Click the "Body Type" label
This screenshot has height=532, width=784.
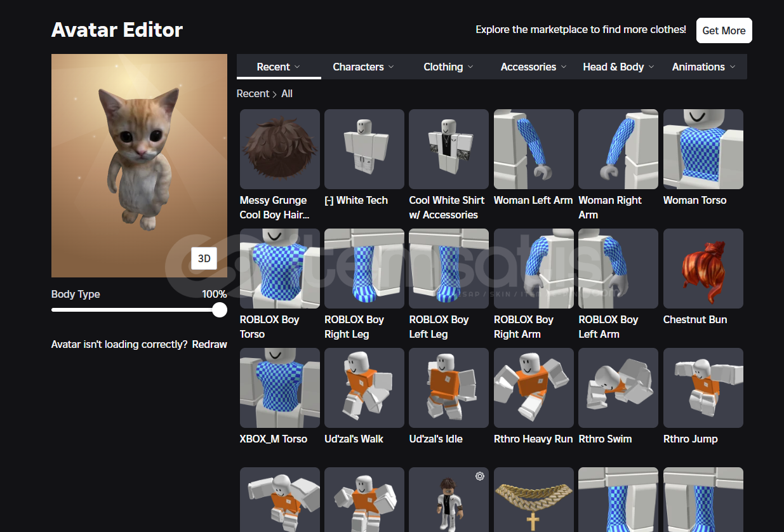pos(76,294)
